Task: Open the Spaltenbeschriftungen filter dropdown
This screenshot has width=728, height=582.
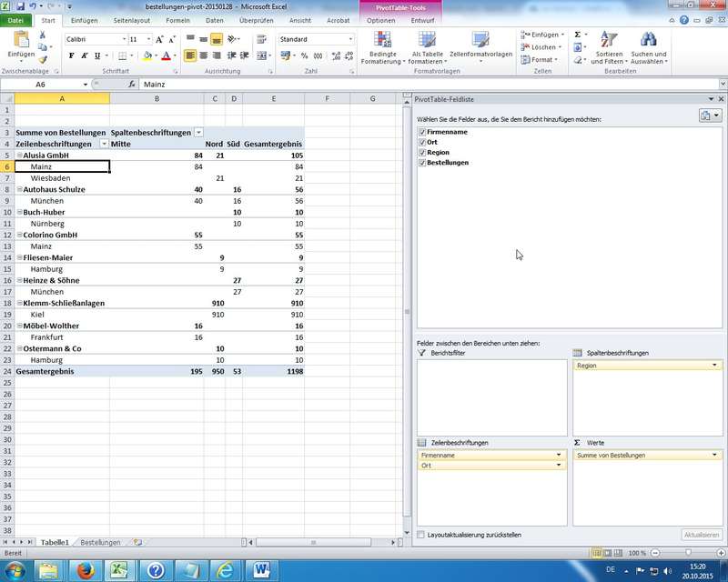Action: [x=198, y=133]
